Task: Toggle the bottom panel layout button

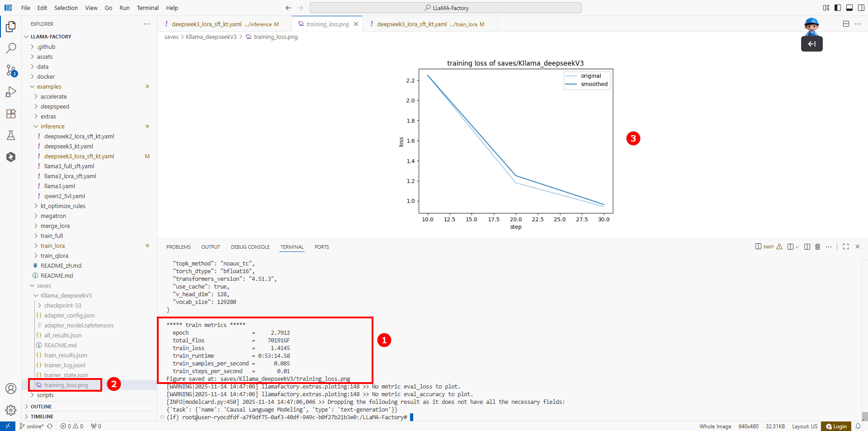Action: (x=849, y=8)
